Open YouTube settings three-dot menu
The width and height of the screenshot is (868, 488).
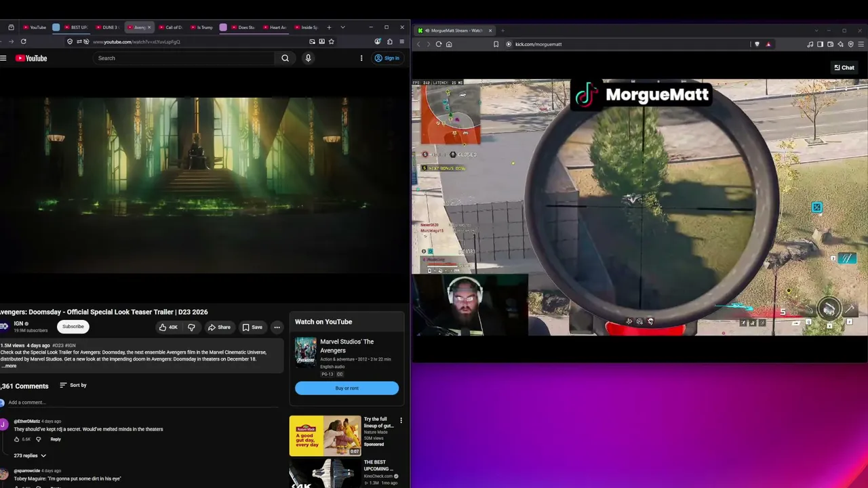point(361,58)
